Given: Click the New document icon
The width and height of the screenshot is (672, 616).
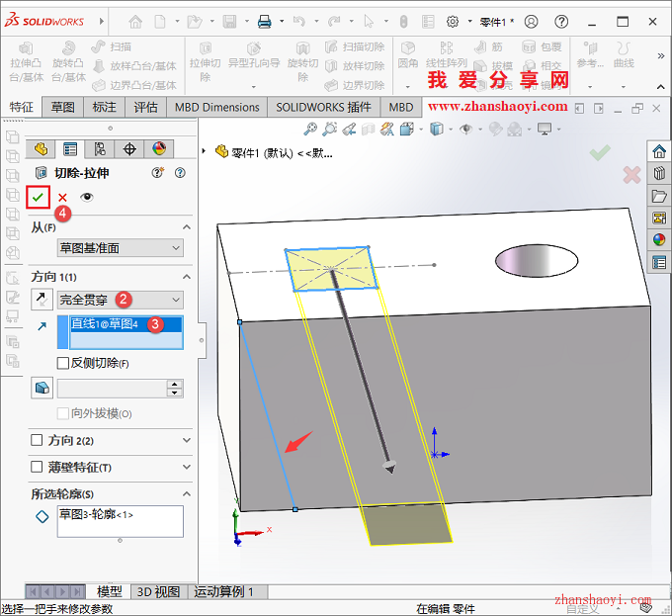Looking at the screenshot, I should (160, 21).
